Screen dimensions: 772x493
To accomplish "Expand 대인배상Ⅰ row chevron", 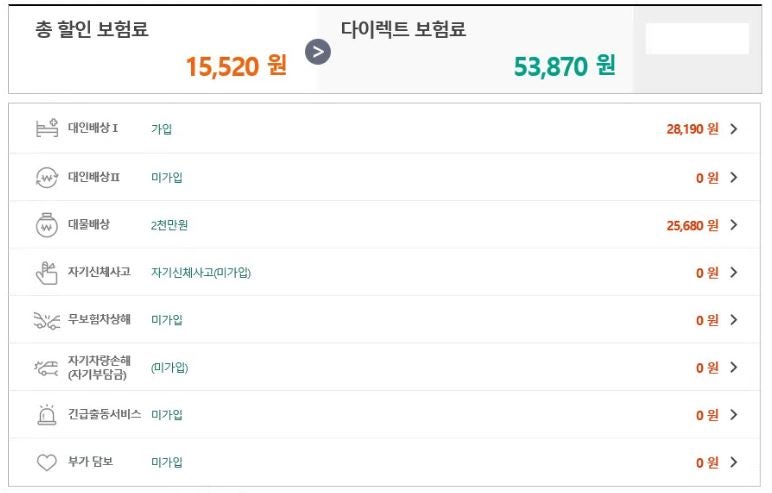I will click(734, 129).
